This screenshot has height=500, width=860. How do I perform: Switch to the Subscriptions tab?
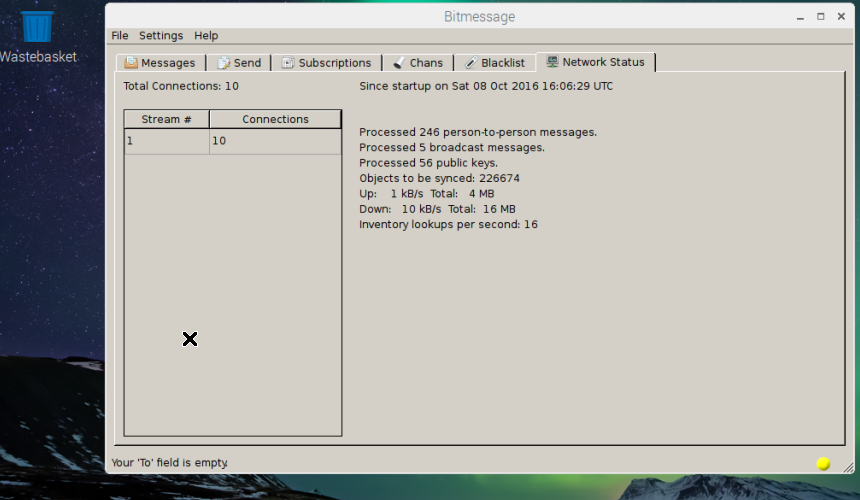pos(327,63)
